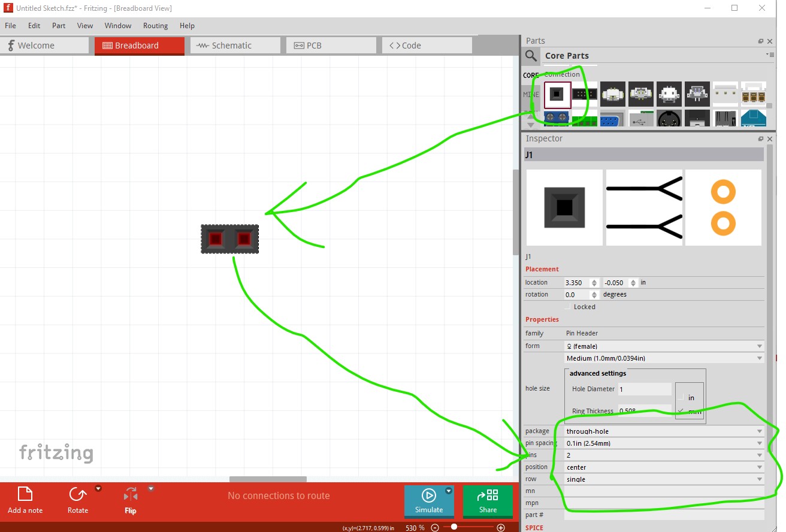This screenshot has width=786, height=532.
Task: Switch to the PCB tab
Action: pyautogui.click(x=331, y=46)
